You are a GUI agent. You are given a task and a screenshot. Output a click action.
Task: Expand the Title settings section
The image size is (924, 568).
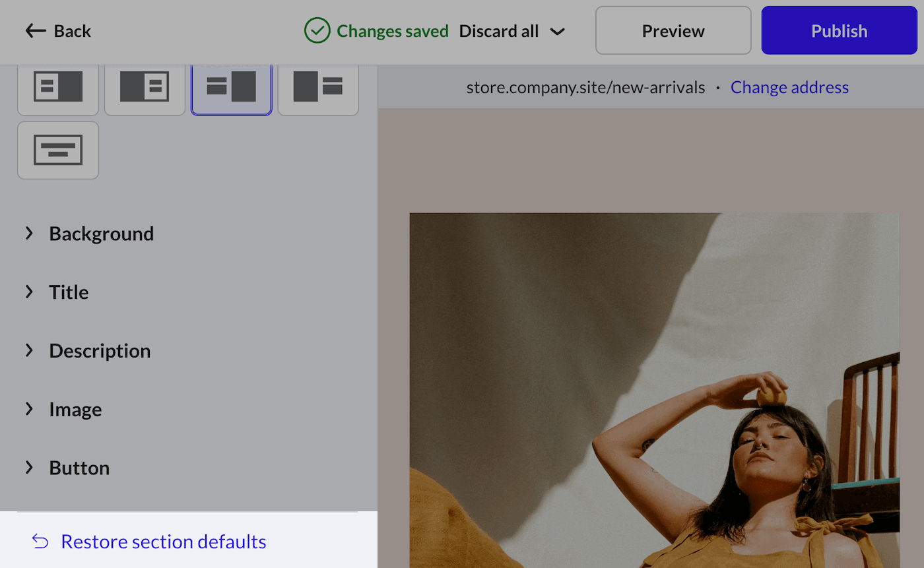point(69,292)
